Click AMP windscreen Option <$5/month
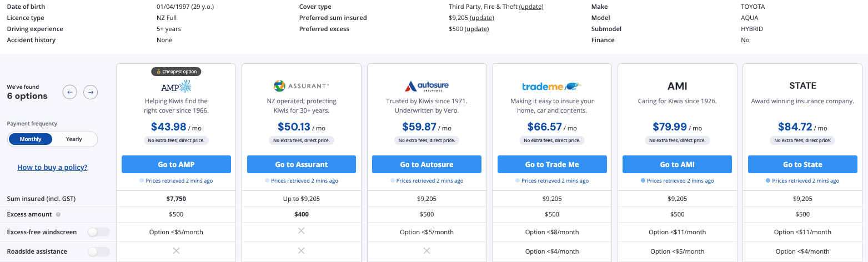Viewport: 868px width, 262px height. [x=176, y=232]
